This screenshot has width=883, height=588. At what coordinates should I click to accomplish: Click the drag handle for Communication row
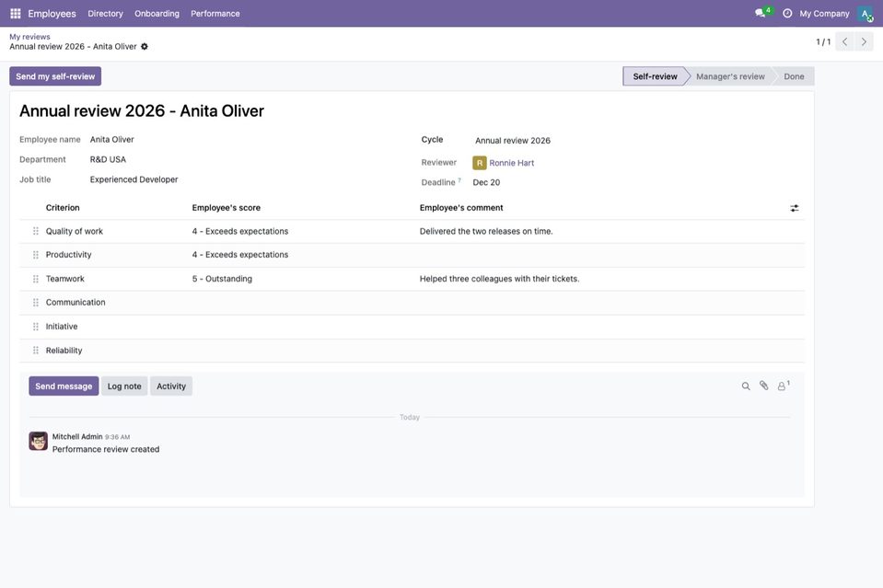click(x=36, y=303)
